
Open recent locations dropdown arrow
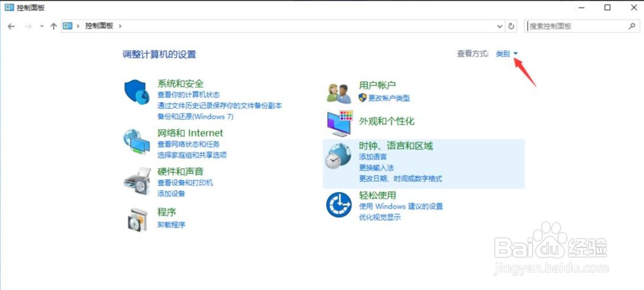click(x=42, y=26)
